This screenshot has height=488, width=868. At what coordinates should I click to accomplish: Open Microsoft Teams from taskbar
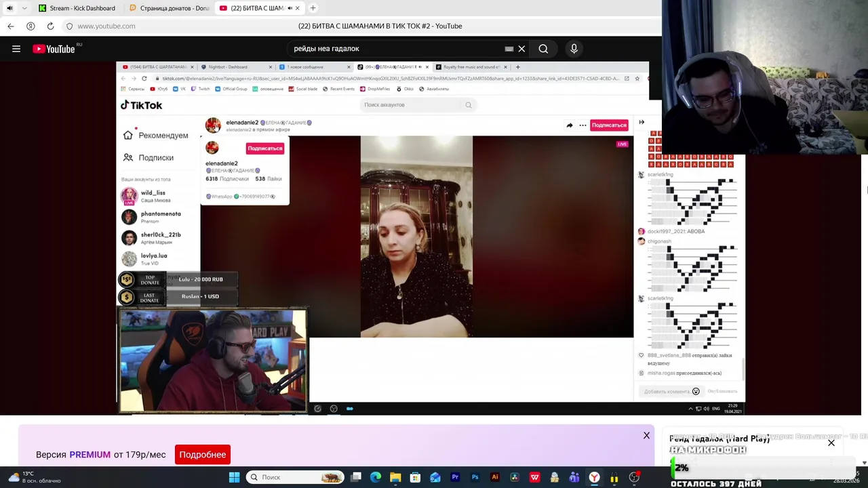coord(574,477)
